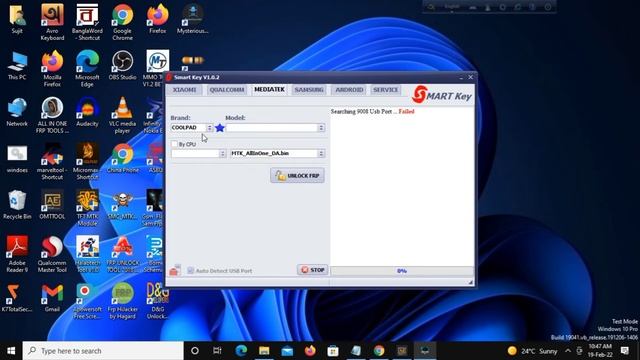Viewport: 640px width, 360px height.
Task: Open Frp Hijacker by Hagard shortcut
Action: [122, 301]
